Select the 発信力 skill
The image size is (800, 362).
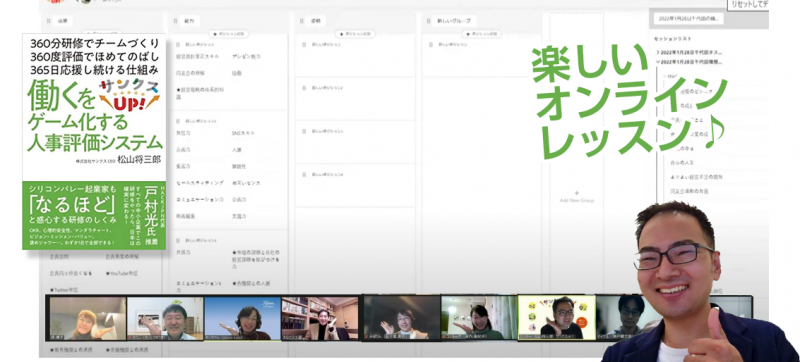pos(183,133)
